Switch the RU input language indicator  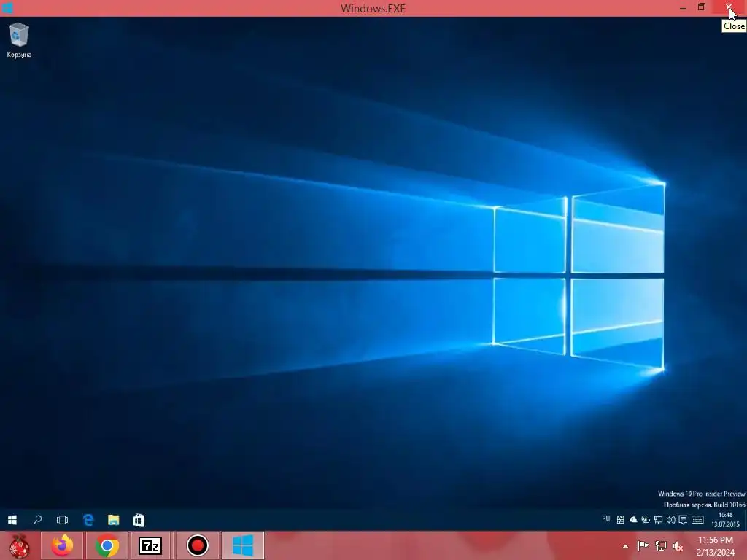pos(606,519)
